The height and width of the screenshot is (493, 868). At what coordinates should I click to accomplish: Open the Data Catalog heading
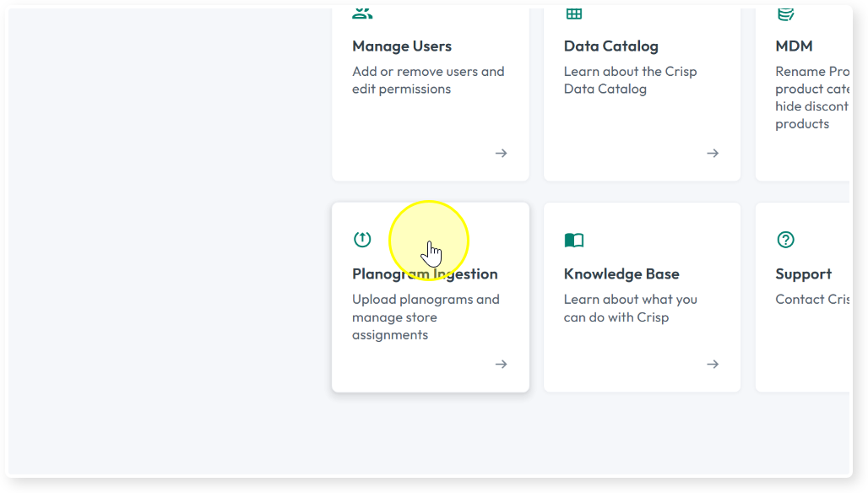[611, 46]
